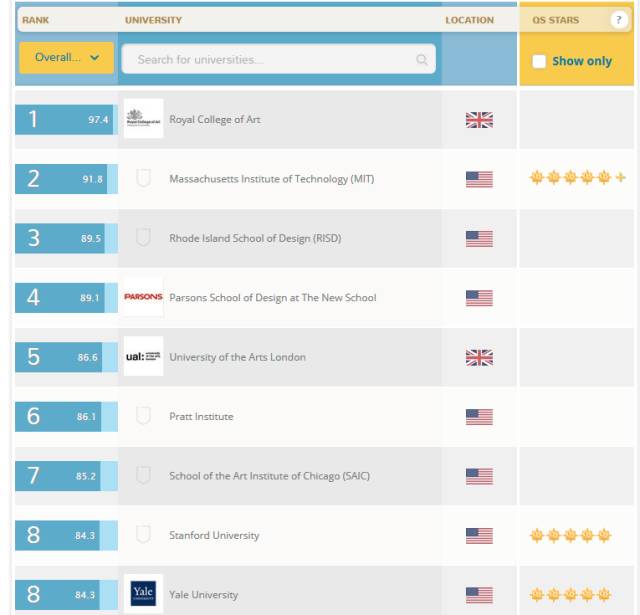Click the US flag in the MIT row
Image resolution: width=640 pixels, height=615 pixels.
pos(479,180)
